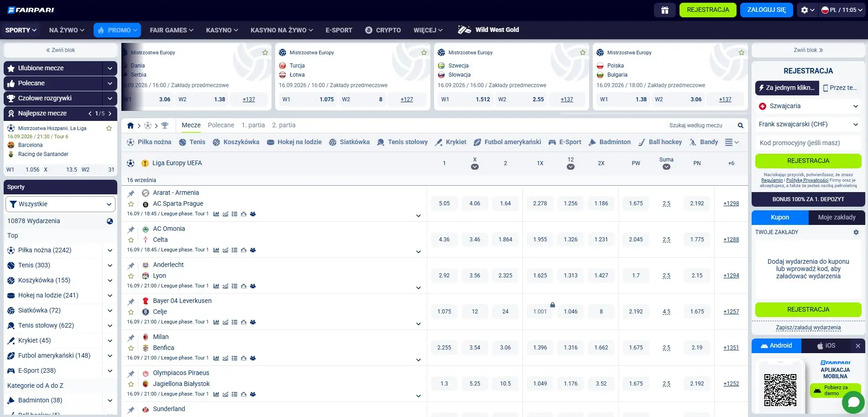Expand Piłka nożna (2242) in the sports list
The height and width of the screenshot is (417, 868).
point(110,250)
